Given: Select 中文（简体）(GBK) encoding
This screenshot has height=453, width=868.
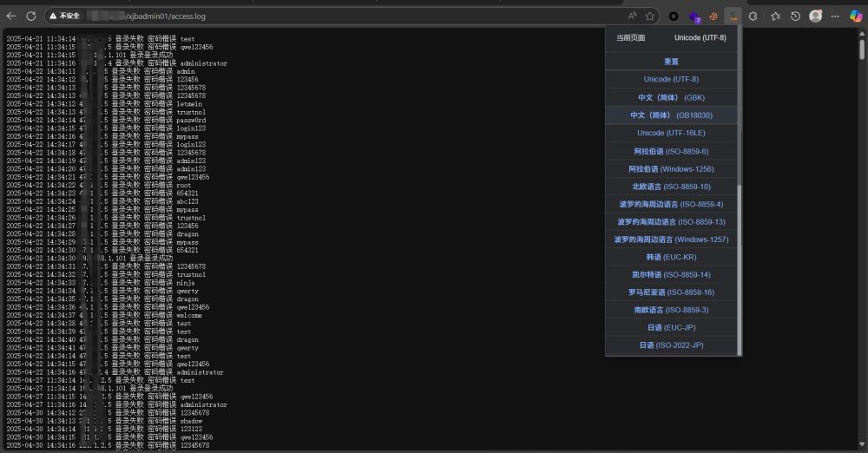Looking at the screenshot, I should [x=671, y=97].
